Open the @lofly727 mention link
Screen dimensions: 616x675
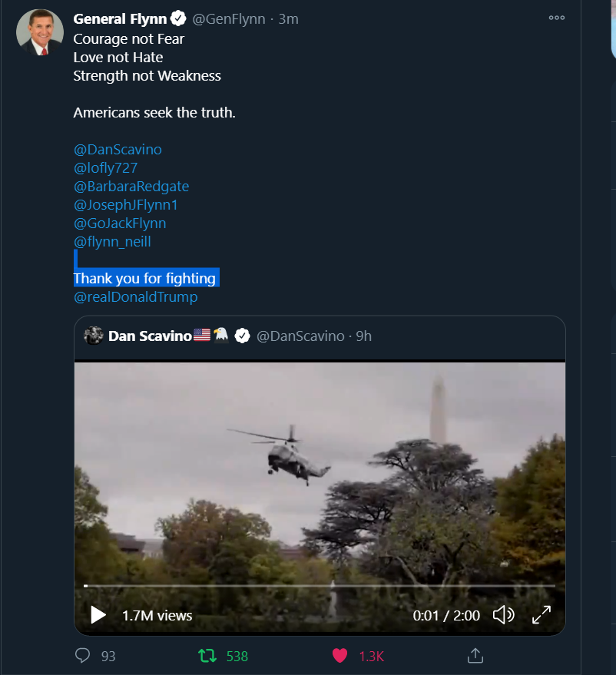pyautogui.click(x=105, y=168)
